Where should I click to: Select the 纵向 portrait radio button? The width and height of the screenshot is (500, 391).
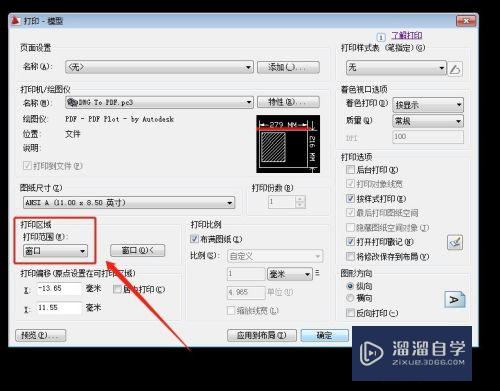click(x=350, y=286)
